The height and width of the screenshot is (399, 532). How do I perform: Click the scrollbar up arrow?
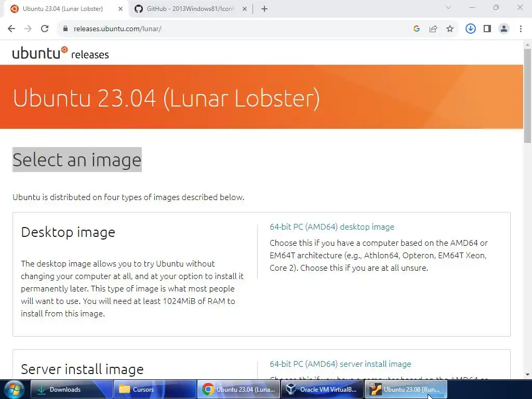pyautogui.click(x=527, y=45)
